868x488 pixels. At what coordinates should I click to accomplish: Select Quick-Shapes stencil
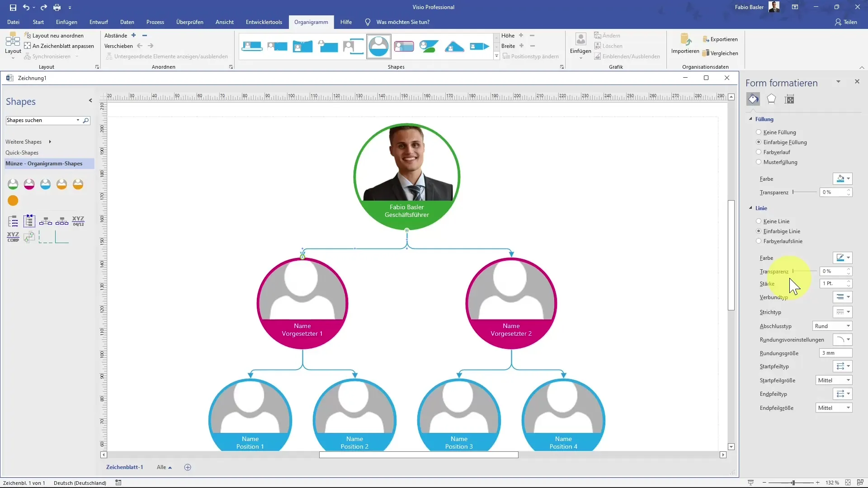22,153
